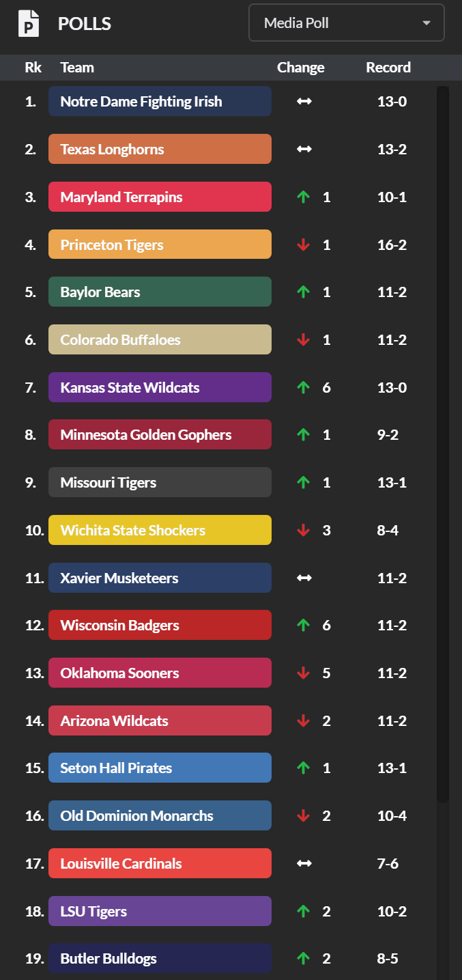Select the Maryland Terrapins team button

pos(160,197)
